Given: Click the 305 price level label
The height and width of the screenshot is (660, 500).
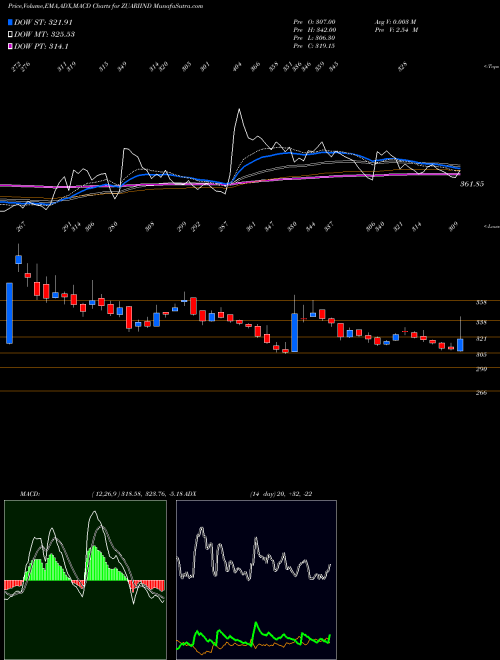Looking at the screenshot, I should click(x=482, y=354).
